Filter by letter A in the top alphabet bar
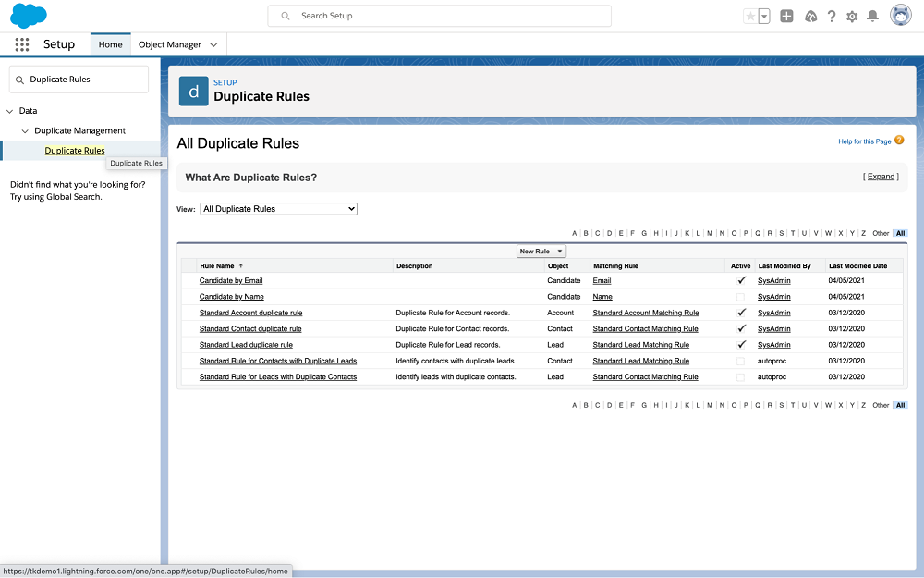Screen dimensions: 924x578 pyautogui.click(x=574, y=234)
